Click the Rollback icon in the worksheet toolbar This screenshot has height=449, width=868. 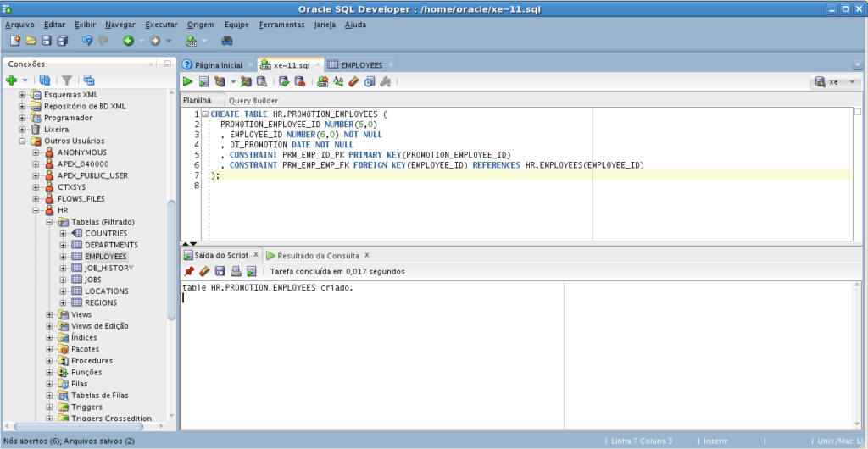[299, 82]
